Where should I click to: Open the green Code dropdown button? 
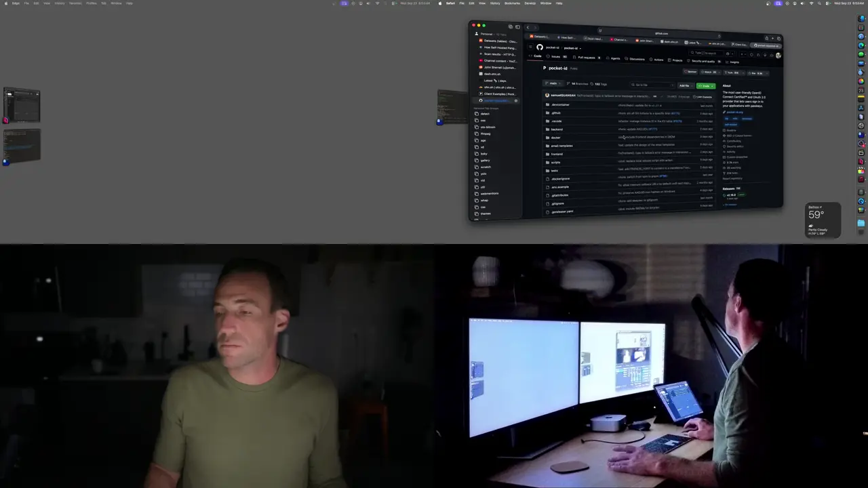point(705,86)
